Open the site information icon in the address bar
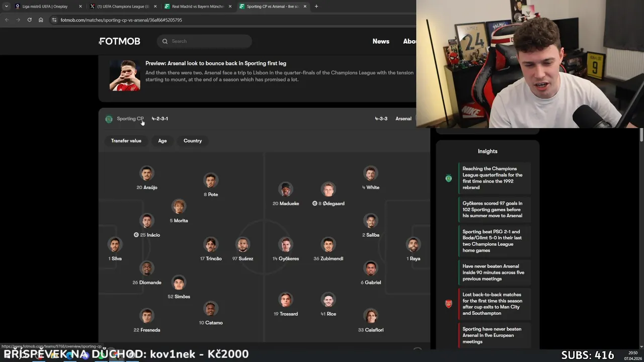The image size is (644, 362). 54,20
